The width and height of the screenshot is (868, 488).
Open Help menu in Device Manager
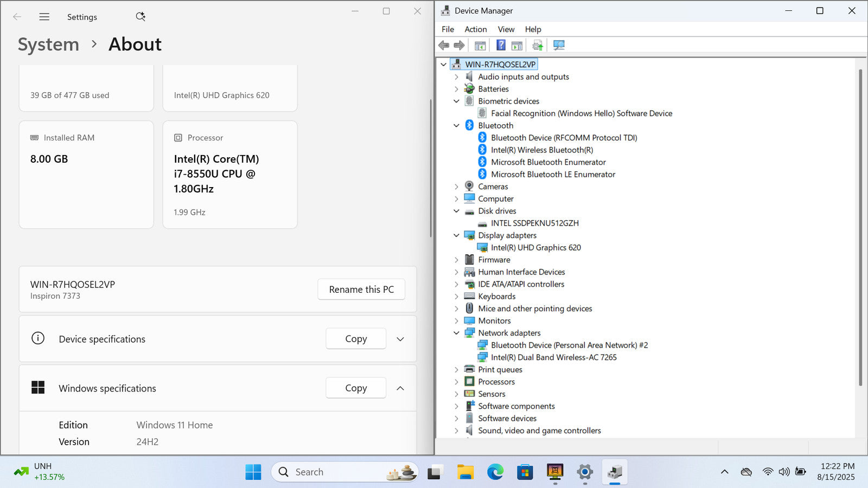tap(533, 29)
